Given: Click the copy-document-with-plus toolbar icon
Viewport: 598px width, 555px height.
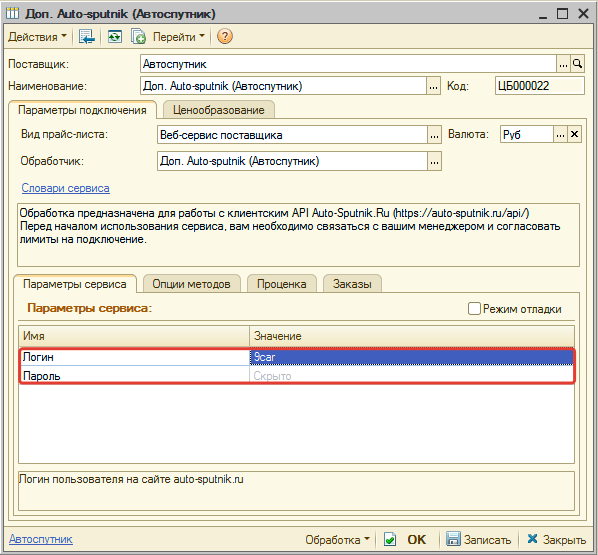Looking at the screenshot, I should [138, 37].
